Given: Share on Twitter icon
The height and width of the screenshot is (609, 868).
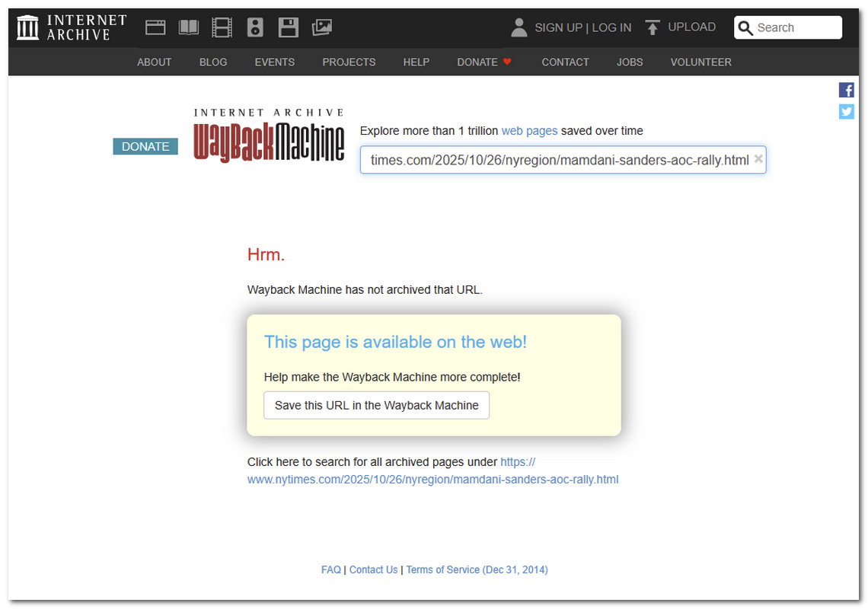Looking at the screenshot, I should click(846, 111).
